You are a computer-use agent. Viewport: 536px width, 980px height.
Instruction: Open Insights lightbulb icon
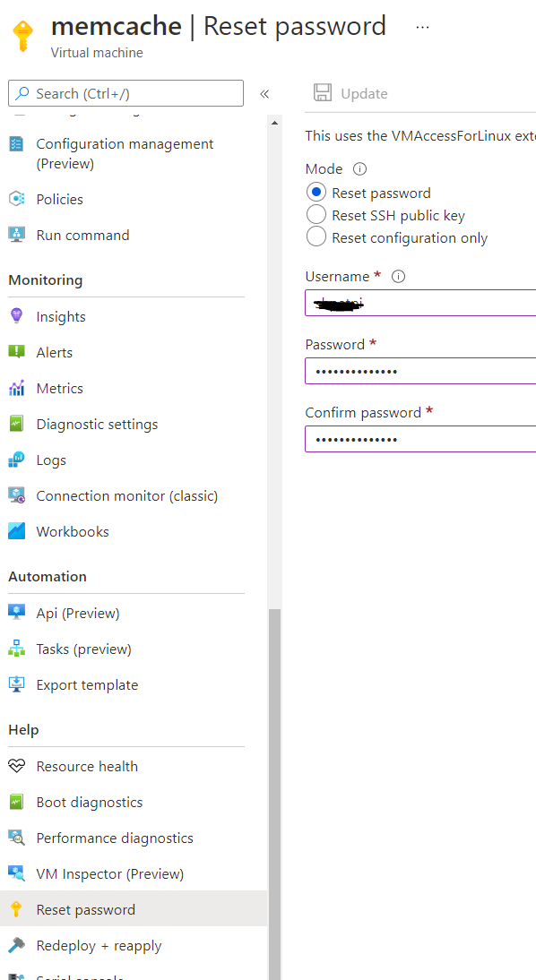coord(17,316)
